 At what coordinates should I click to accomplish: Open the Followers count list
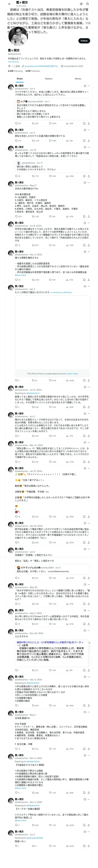point(33,71)
